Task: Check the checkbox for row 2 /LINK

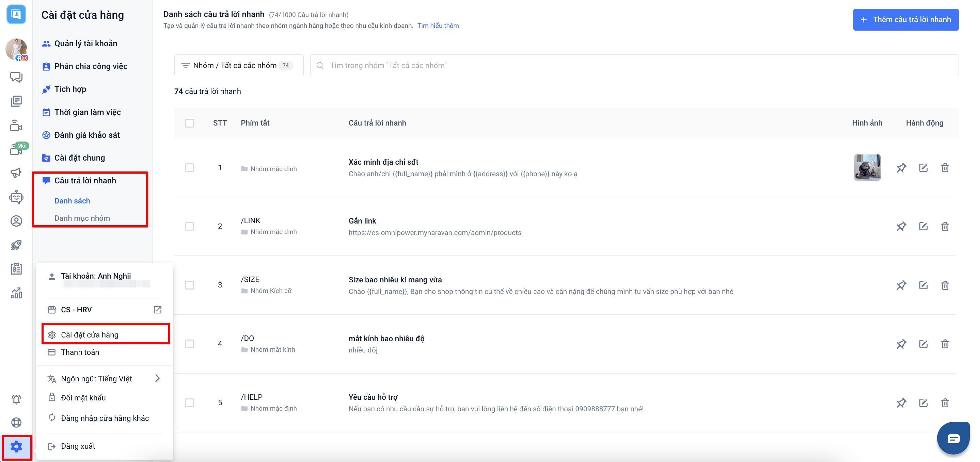Action: click(x=189, y=227)
